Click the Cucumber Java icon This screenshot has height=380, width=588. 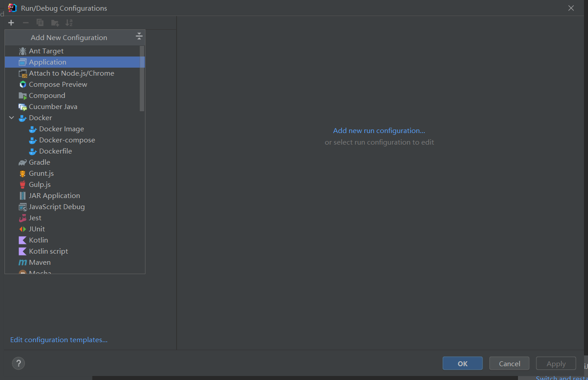(x=23, y=107)
